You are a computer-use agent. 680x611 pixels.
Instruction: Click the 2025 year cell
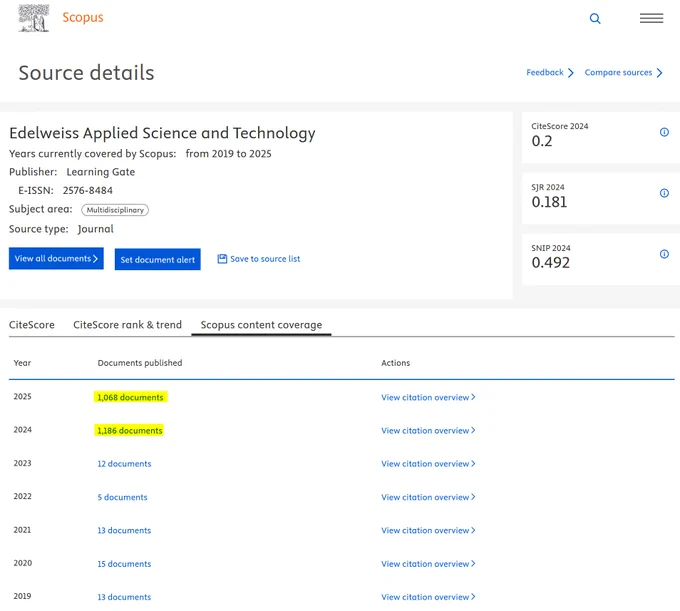pyautogui.click(x=23, y=396)
